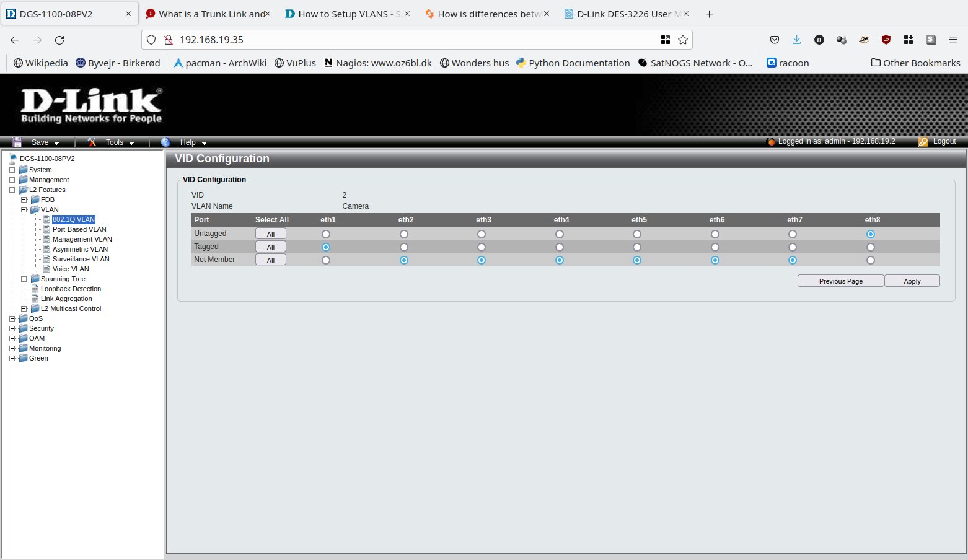
Task: Click the Tagged row All button
Action: [x=271, y=247]
